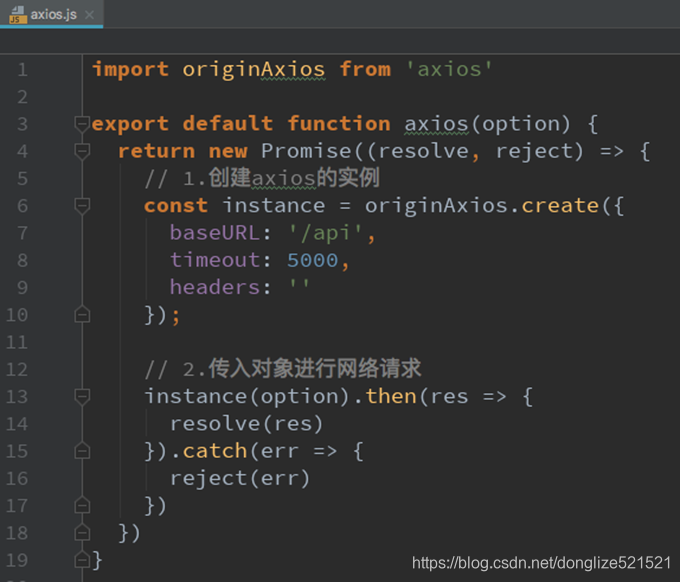Screen dimensions: 680x582
Task: Click the 'instance' variable on line 6
Action: 274,206
